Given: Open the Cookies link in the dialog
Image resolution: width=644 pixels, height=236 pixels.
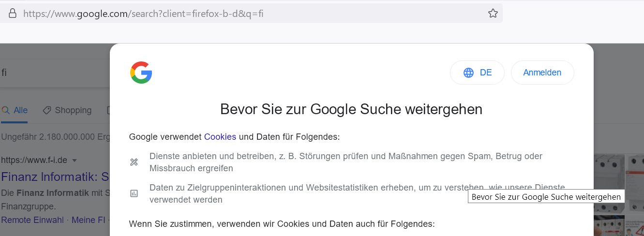Looking at the screenshot, I should (x=220, y=137).
